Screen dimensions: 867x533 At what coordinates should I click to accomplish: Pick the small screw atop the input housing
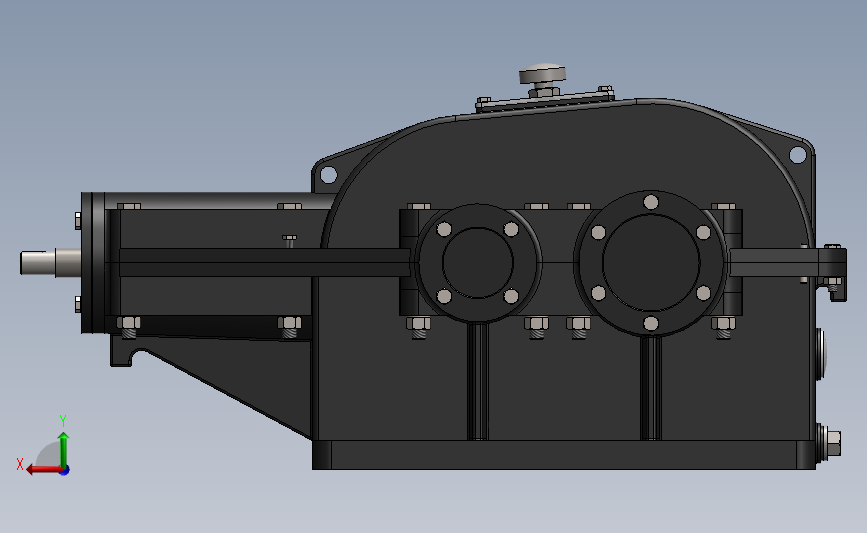289,241
